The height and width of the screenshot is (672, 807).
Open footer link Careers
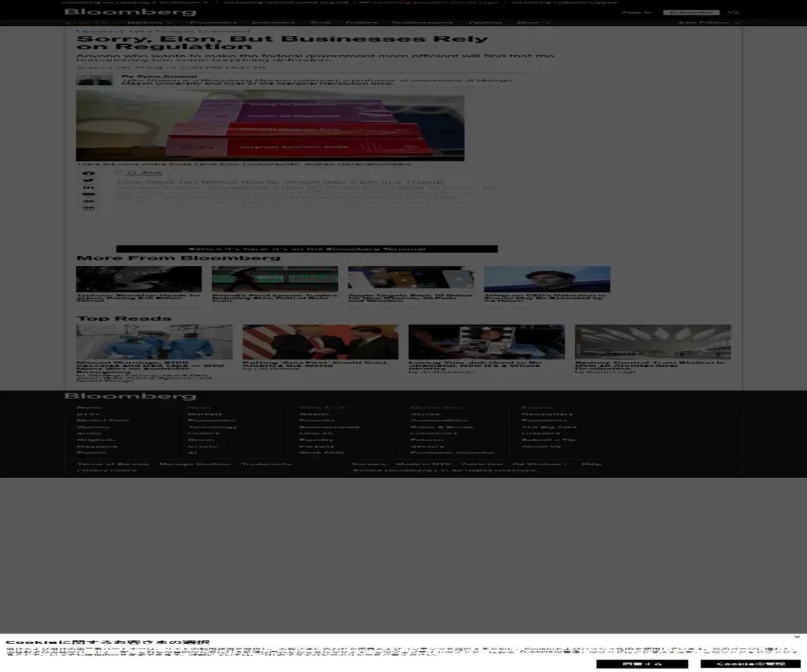pyautogui.click(x=369, y=464)
